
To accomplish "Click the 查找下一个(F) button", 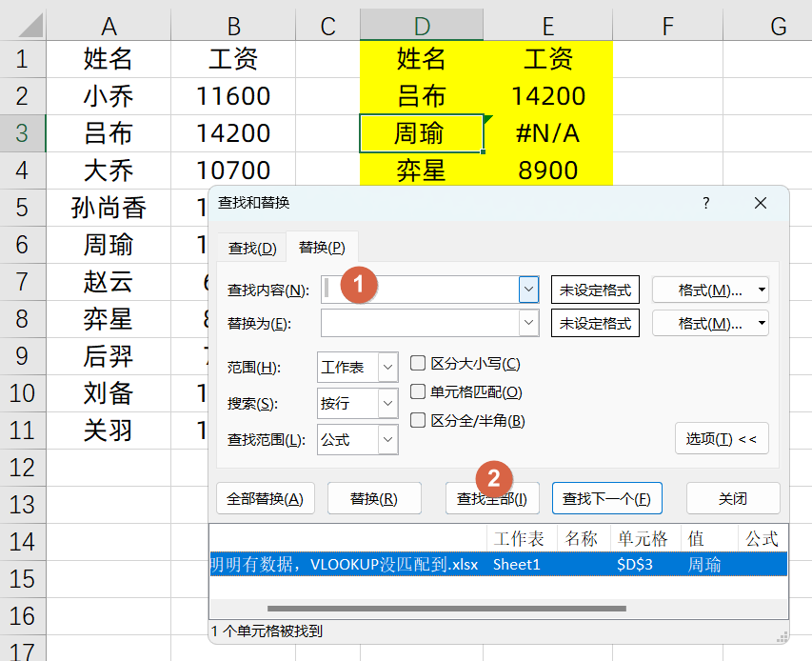I will [x=607, y=498].
